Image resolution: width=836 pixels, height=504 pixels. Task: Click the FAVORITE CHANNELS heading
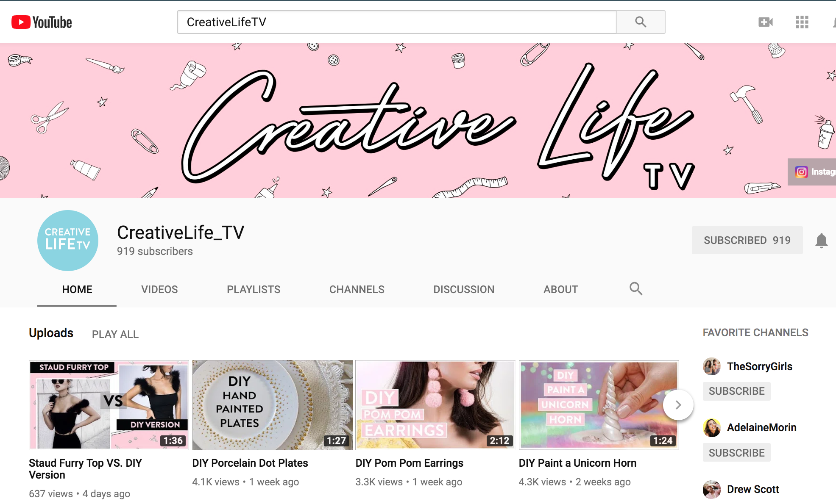click(755, 332)
